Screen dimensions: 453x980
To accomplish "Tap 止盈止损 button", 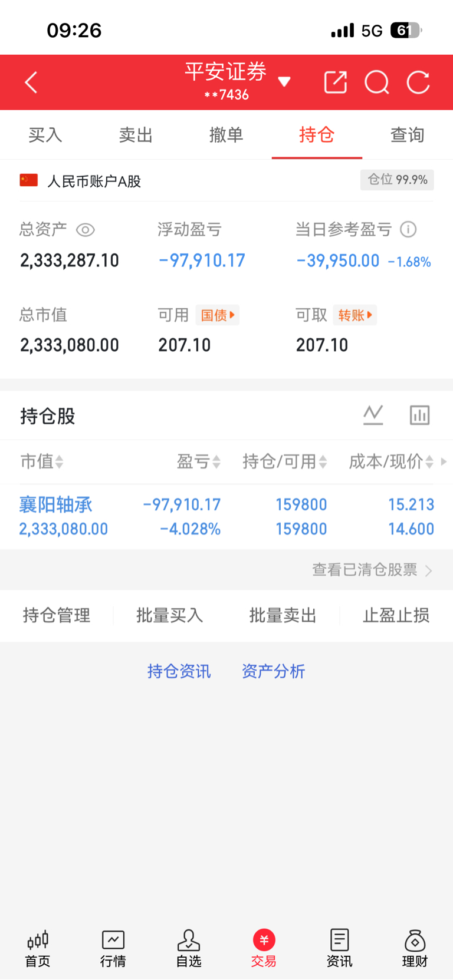I will (x=396, y=616).
